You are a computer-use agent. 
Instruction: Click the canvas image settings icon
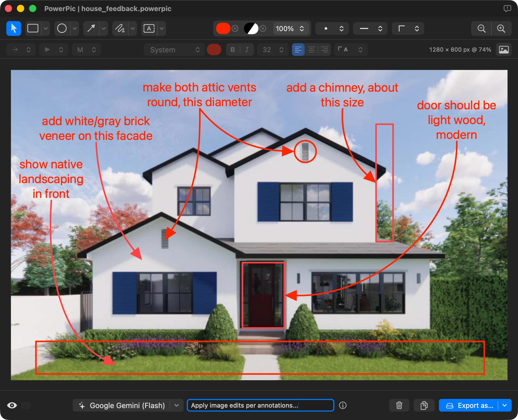504,50
